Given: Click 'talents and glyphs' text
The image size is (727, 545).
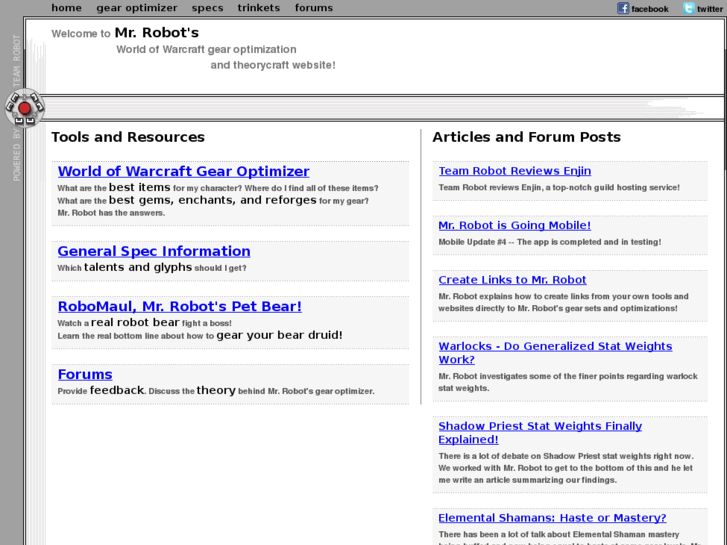Looking at the screenshot, I should (138, 267).
